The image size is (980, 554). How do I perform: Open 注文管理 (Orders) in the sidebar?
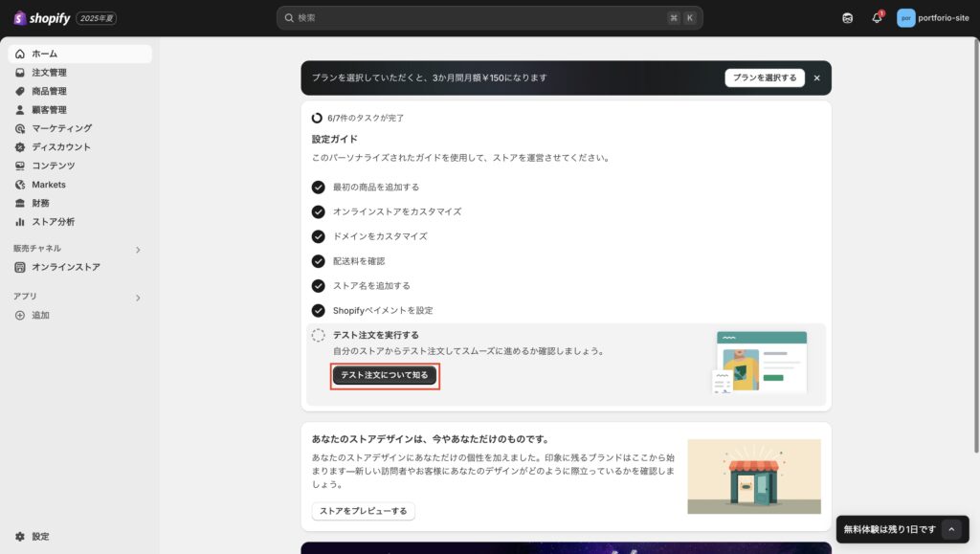coord(49,73)
